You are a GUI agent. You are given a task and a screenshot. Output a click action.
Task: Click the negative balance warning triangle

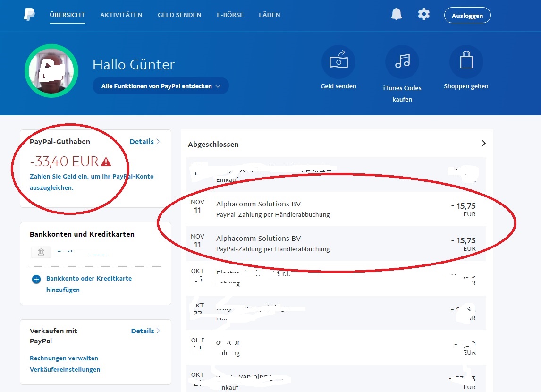coord(106,162)
